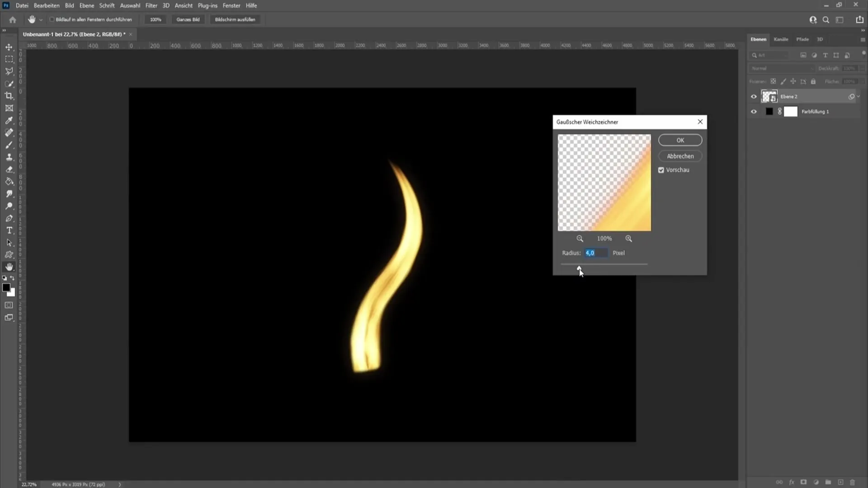Open the Ebene menu
Screen dimensions: 868x488
coord(87,5)
